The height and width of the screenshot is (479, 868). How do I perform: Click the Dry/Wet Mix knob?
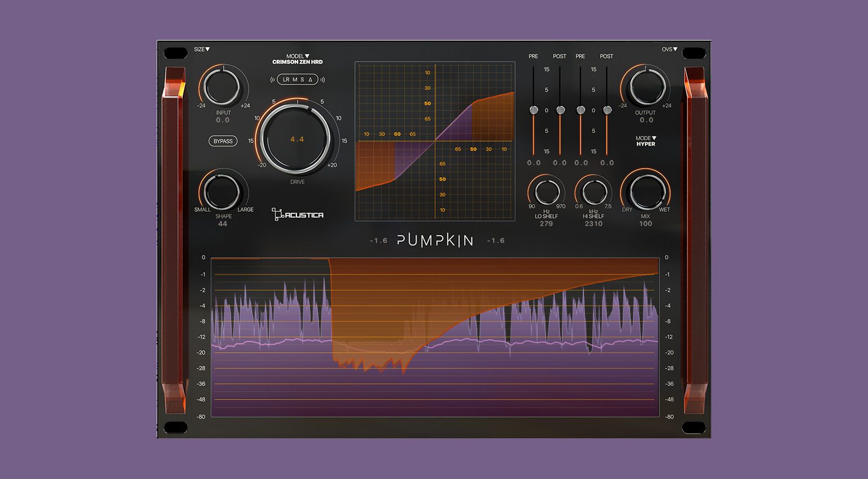pyautogui.click(x=646, y=192)
